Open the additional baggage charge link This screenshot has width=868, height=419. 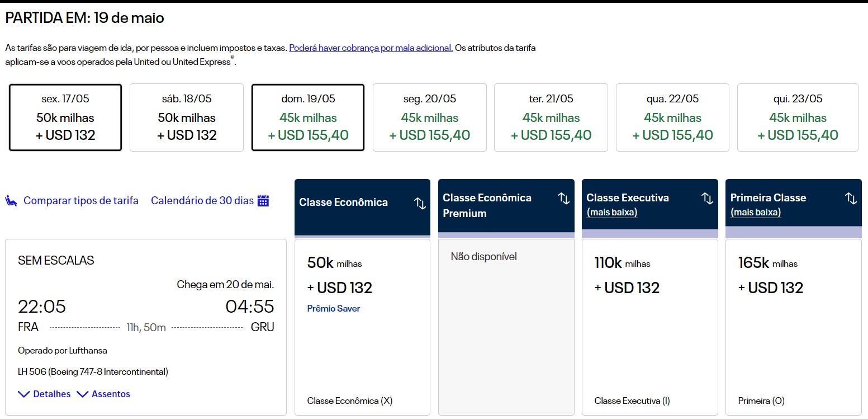(371, 48)
